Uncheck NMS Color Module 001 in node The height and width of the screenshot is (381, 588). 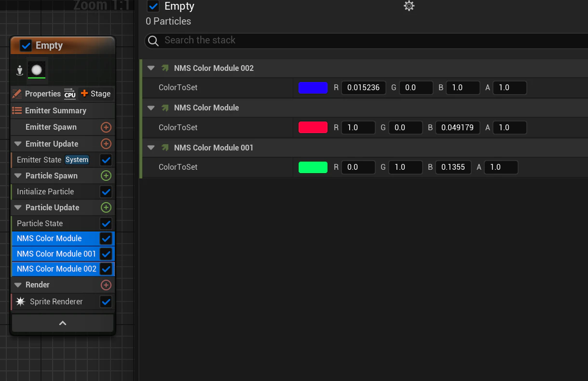click(106, 254)
